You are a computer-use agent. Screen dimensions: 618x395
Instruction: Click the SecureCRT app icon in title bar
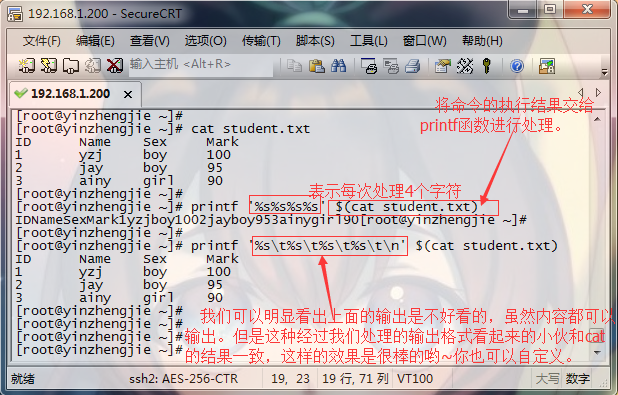pos(15,14)
